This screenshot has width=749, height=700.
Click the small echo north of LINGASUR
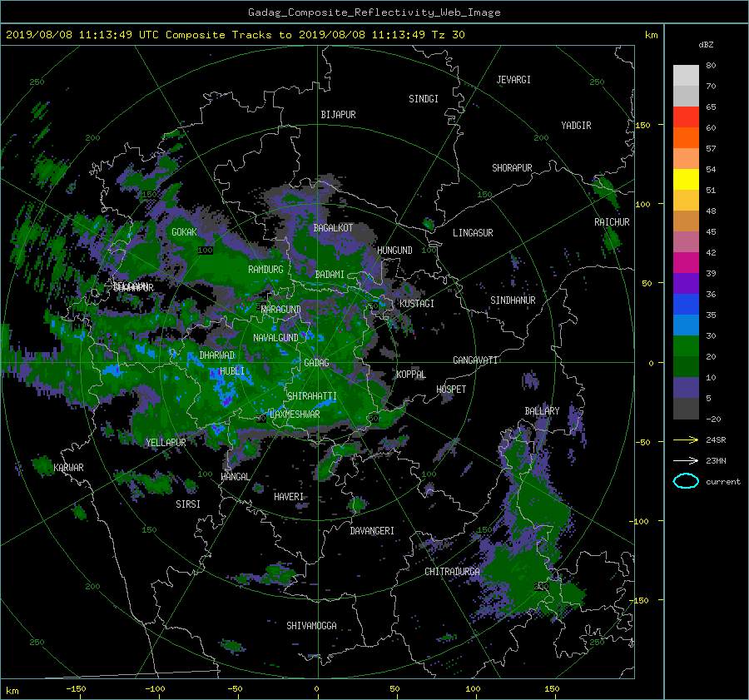428,224
